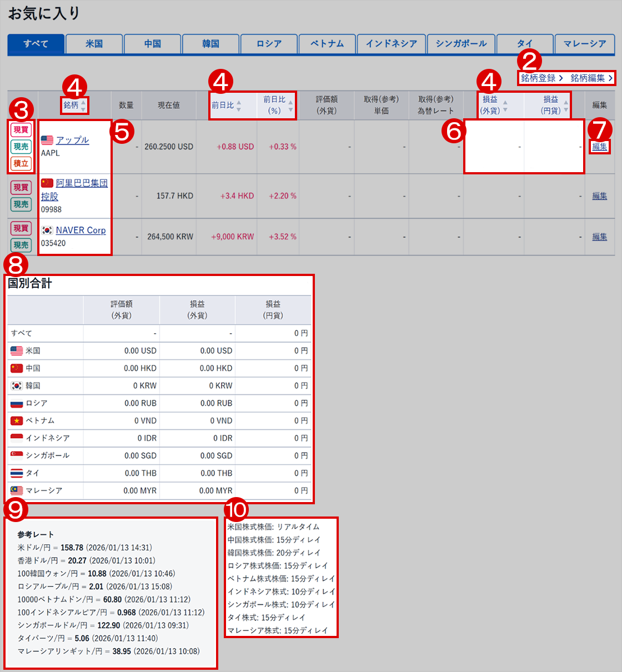Click the China flag beside 阿里巴巴集団控股

[47, 183]
